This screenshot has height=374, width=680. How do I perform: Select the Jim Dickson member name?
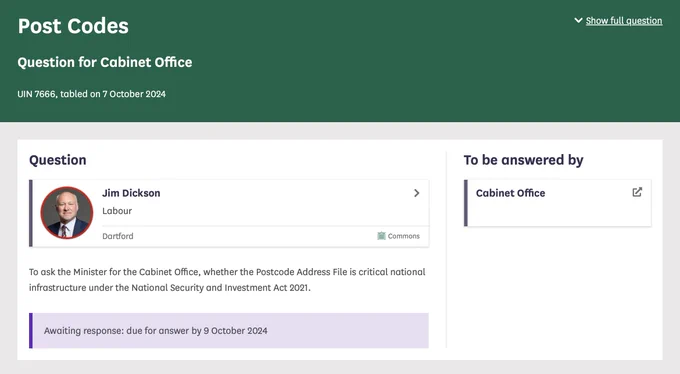[x=131, y=193]
